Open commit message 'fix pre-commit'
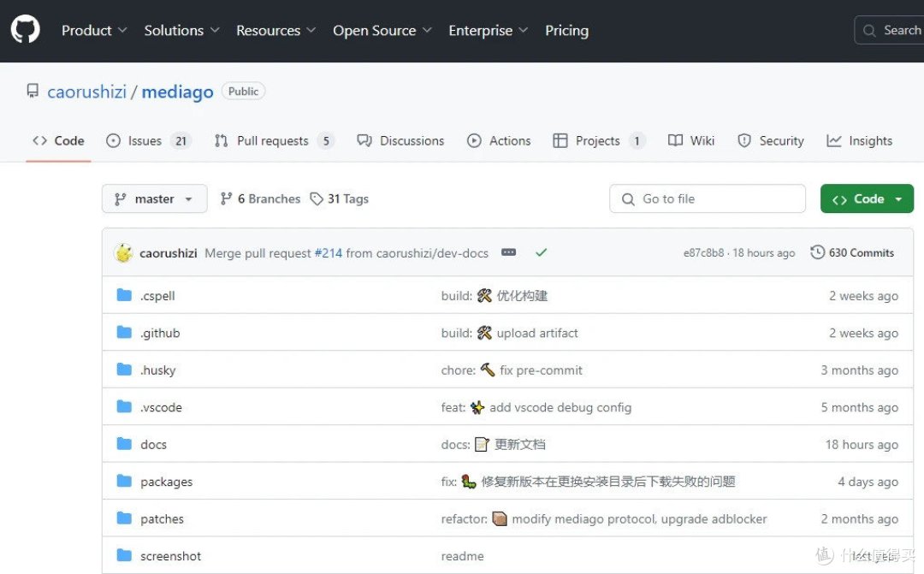924x574 pixels. (512, 370)
